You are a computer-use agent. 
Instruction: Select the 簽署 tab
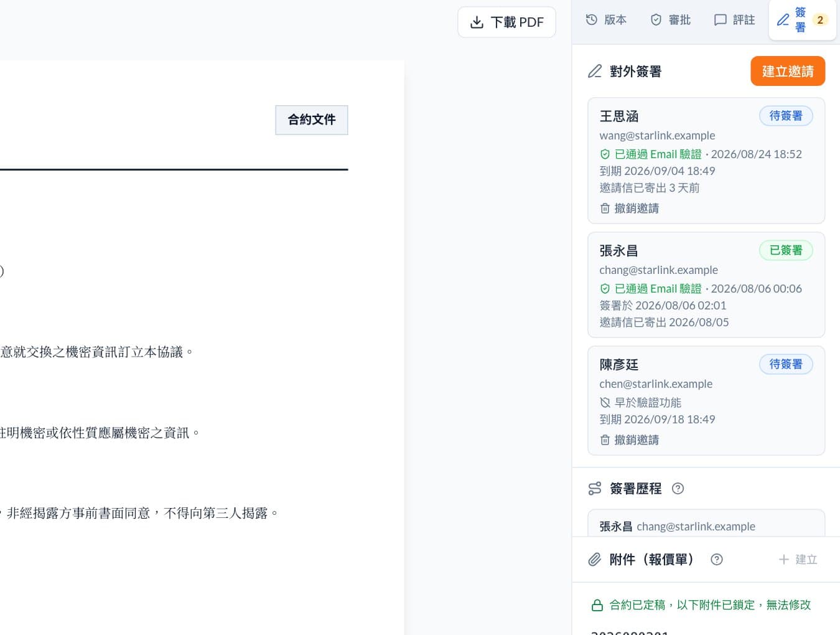coord(802,20)
